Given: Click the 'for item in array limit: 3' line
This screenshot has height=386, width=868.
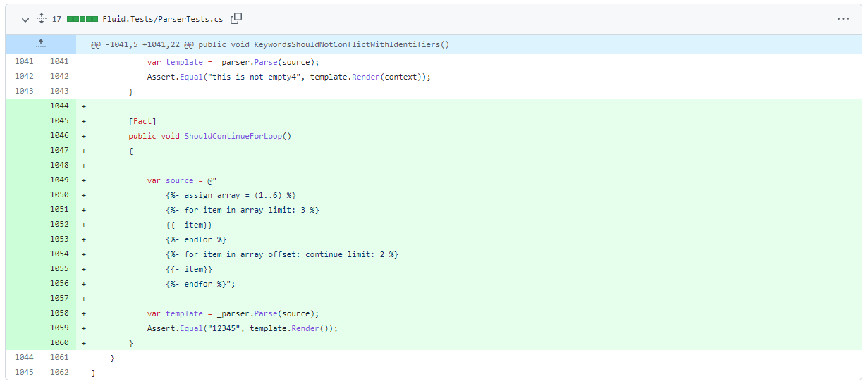Looking at the screenshot, I should pos(243,210).
